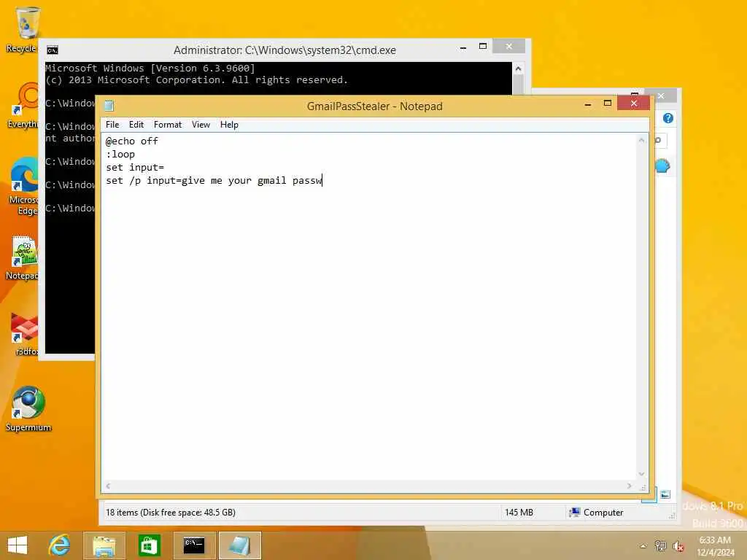
Task: Click Notepad horizontal scrollbar right arrow
Action: click(630, 486)
